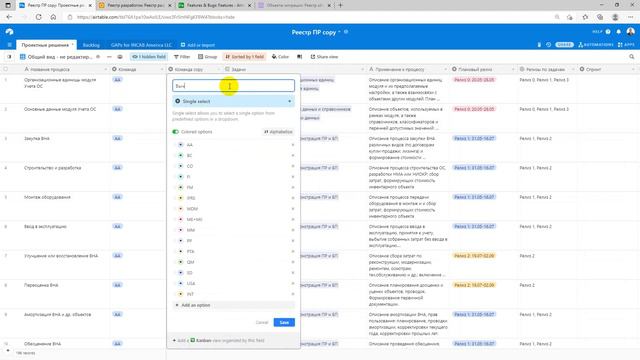Image resolution: width=640 pixels, height=360 pixels.
Task: Click the field name input box
Action: [x=233, y=86]
